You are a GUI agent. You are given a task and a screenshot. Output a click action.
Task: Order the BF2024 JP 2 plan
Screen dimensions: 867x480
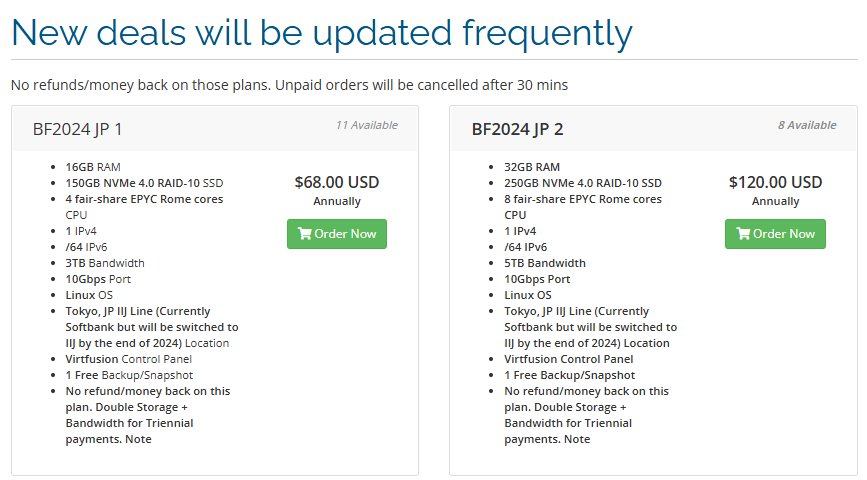click(x=775, y=234)
